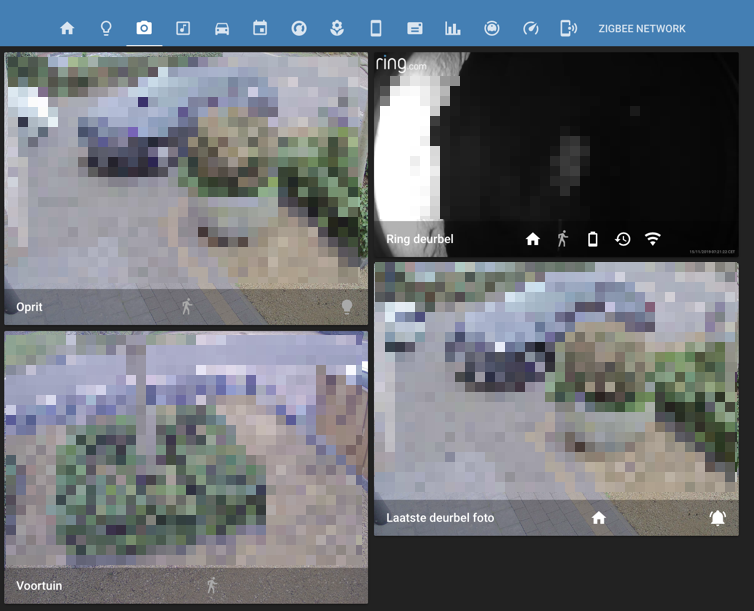The image size is (754, 611).
Task: Open the car tab
Action: tap(222, 28)
